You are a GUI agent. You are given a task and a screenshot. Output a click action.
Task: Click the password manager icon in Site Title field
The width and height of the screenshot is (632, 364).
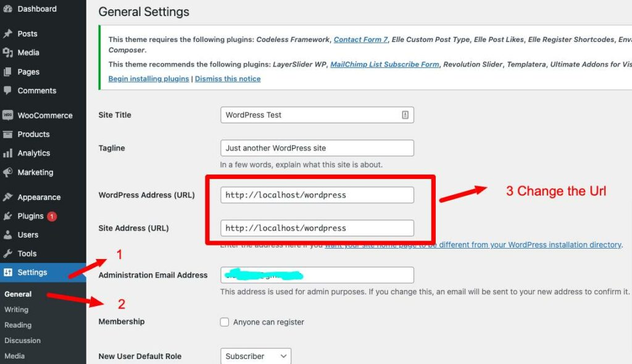click(405, 115)
